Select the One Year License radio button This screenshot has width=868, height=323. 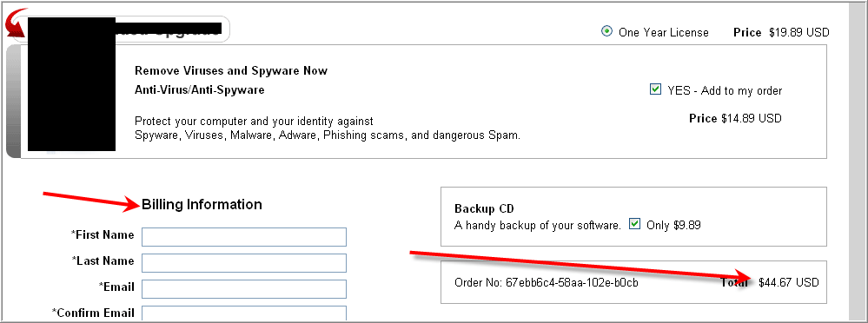coord(606,32)
